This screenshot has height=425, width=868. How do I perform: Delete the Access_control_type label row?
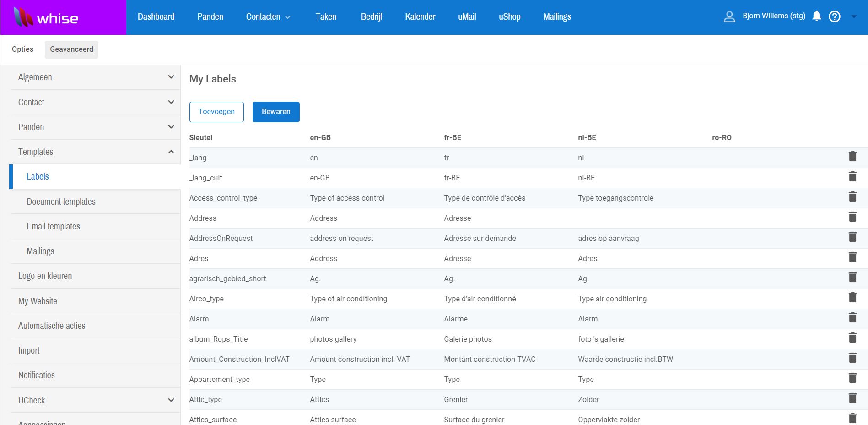click(852, 197)
